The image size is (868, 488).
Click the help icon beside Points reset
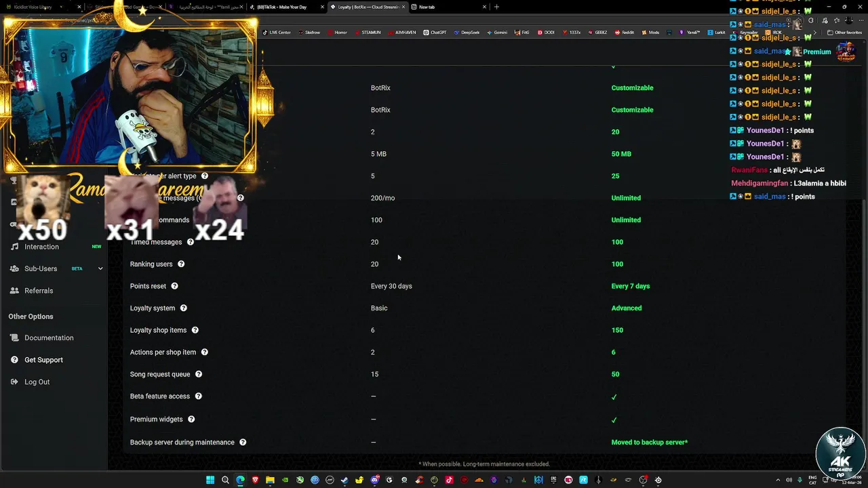coord(174,286)
